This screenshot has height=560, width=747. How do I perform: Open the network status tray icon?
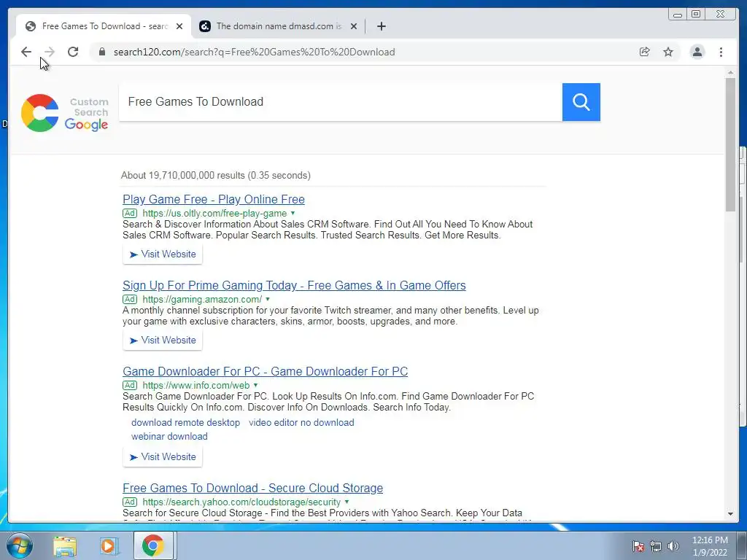click(x=656, y=546)
